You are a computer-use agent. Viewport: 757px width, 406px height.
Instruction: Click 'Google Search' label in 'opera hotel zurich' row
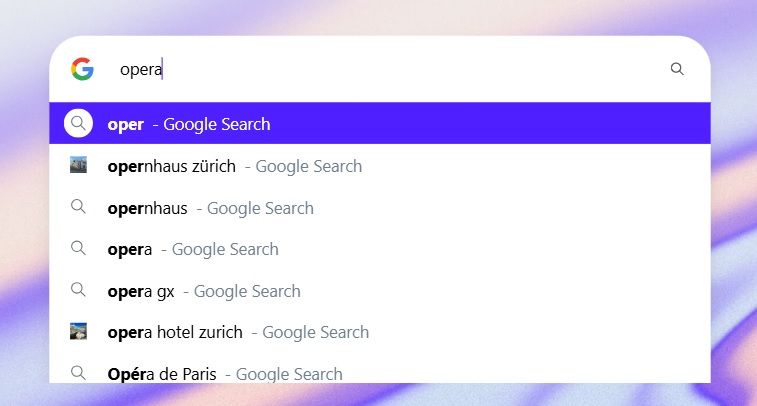[316, 333]
